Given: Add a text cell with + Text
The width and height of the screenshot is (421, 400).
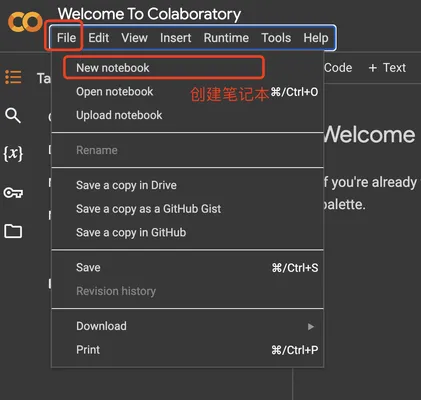Looking at the screenshot, I should point(387,68).
